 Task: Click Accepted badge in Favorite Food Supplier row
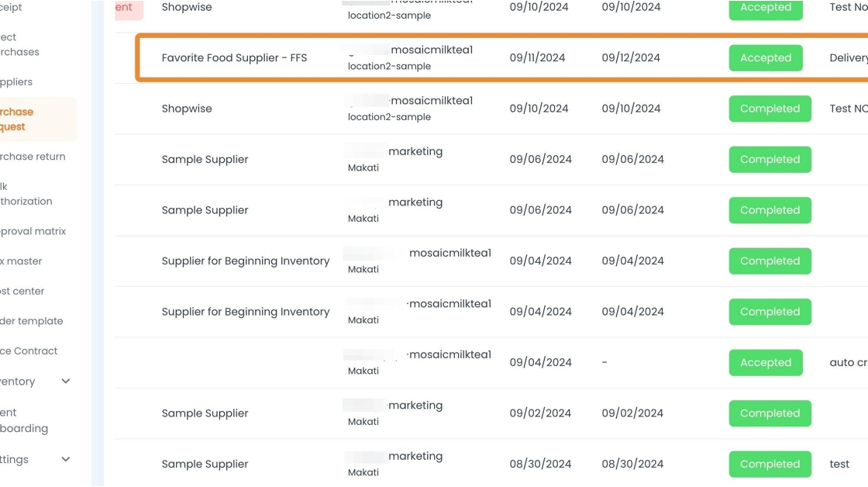[765, 58]
